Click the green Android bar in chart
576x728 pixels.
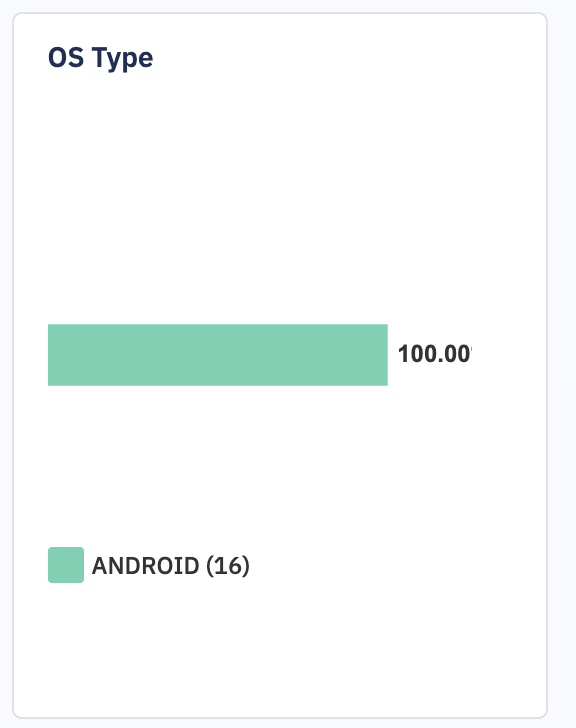[218, 355]
